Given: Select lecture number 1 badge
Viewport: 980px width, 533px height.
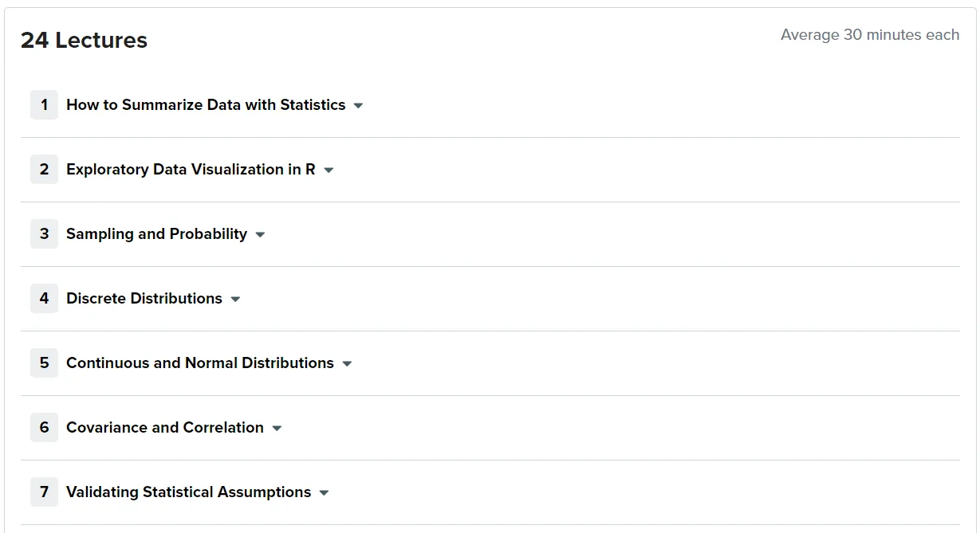Looking at the screenshot, I should coord(44,104).
